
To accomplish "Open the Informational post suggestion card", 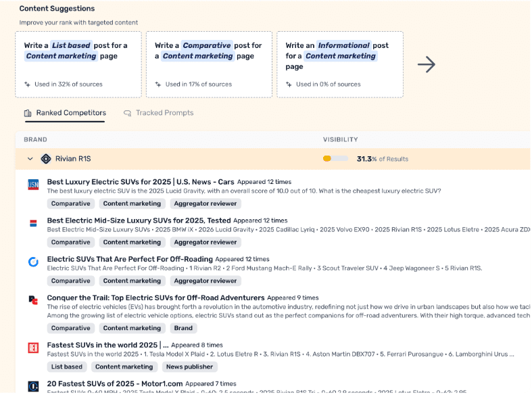I will pos(339,64).
